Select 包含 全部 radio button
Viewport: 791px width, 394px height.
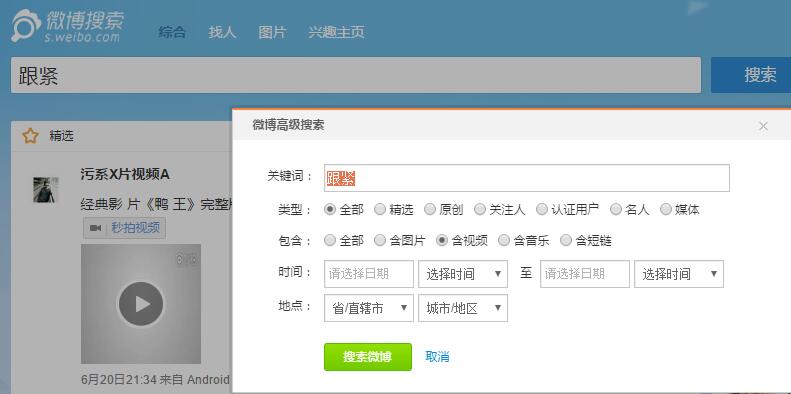pos(330,241)
